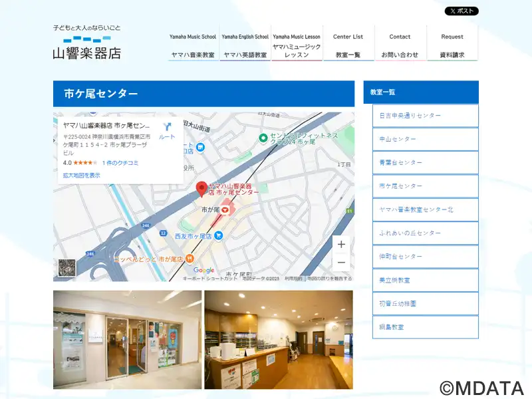Open the Center List menu item
Viewport: 532px width, 399px height.
(348, 43)
